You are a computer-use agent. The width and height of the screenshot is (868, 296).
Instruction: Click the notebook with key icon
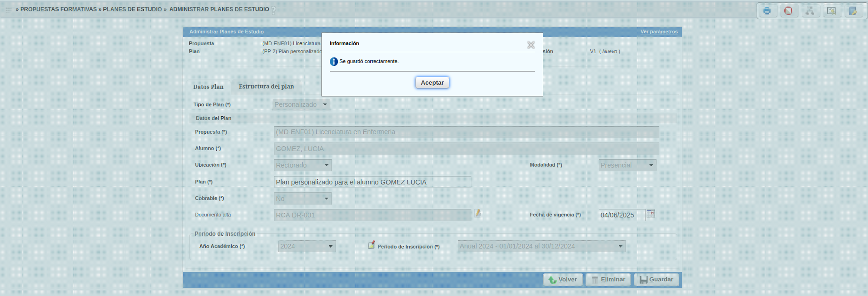(x=853, y=11)
